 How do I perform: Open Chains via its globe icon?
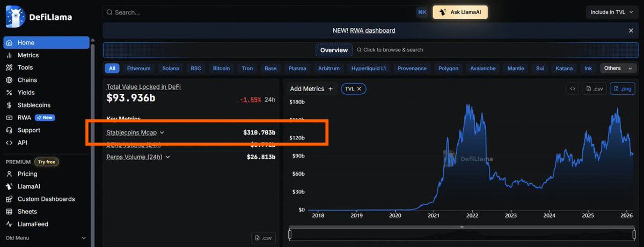tap(9, 80)
